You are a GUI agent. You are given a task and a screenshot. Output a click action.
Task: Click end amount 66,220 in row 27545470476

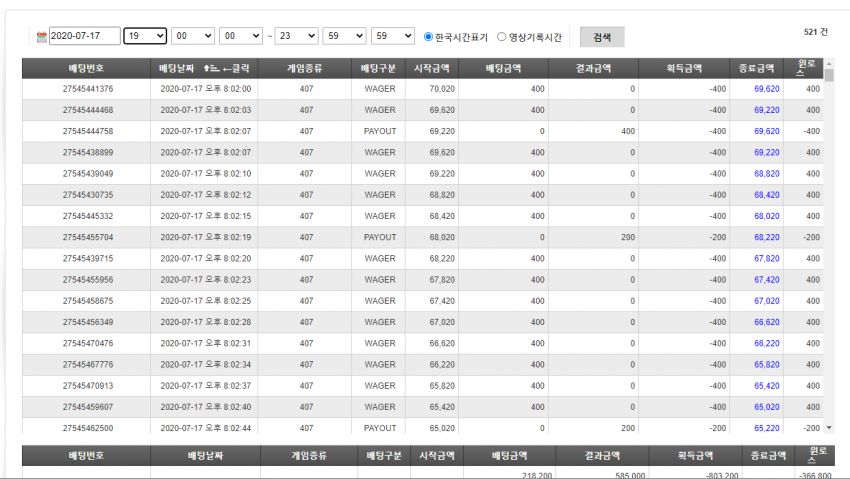coord(767,343)
